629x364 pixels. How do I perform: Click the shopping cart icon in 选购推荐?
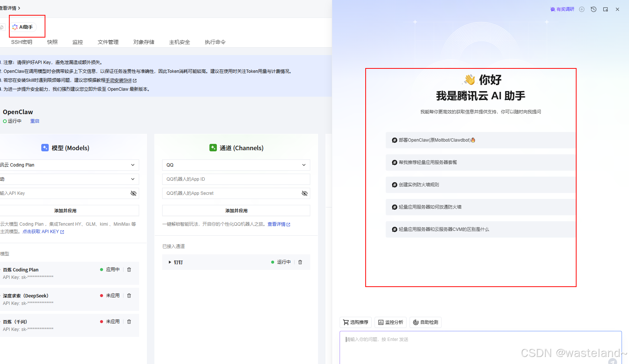pos(346,322)
